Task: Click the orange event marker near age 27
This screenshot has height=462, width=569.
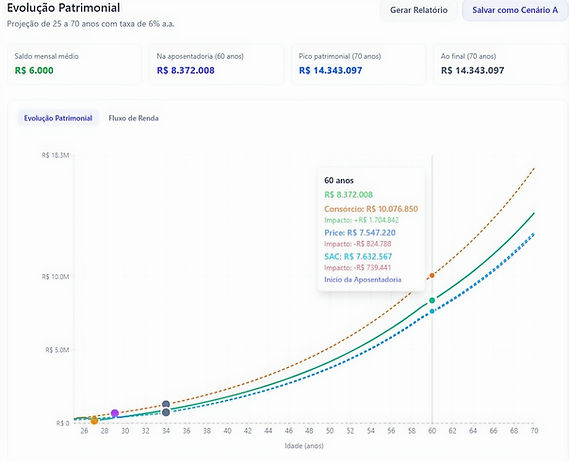Action: [94, 420]
